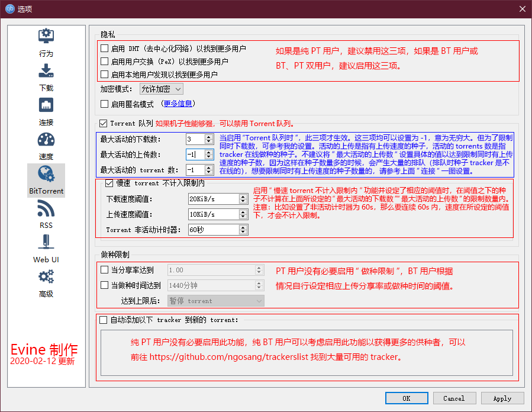Enable 当做种时间达到 seeding time checkbox
Screen dimensions: 532x412
point(105,285)
